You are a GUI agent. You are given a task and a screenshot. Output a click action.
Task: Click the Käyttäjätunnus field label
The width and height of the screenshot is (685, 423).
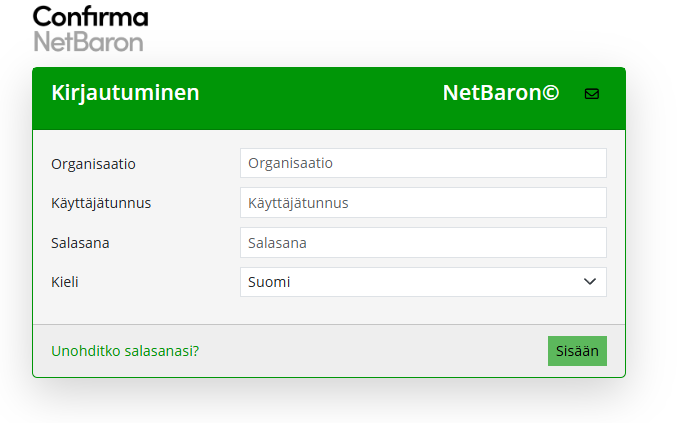pyautogui.click(x=101, y=203)
